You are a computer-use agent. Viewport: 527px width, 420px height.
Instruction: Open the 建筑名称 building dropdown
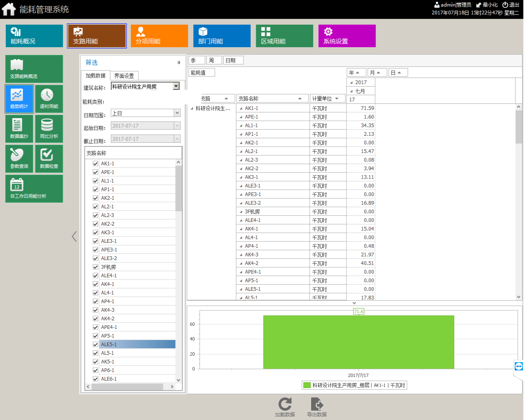tap(176, 86)
